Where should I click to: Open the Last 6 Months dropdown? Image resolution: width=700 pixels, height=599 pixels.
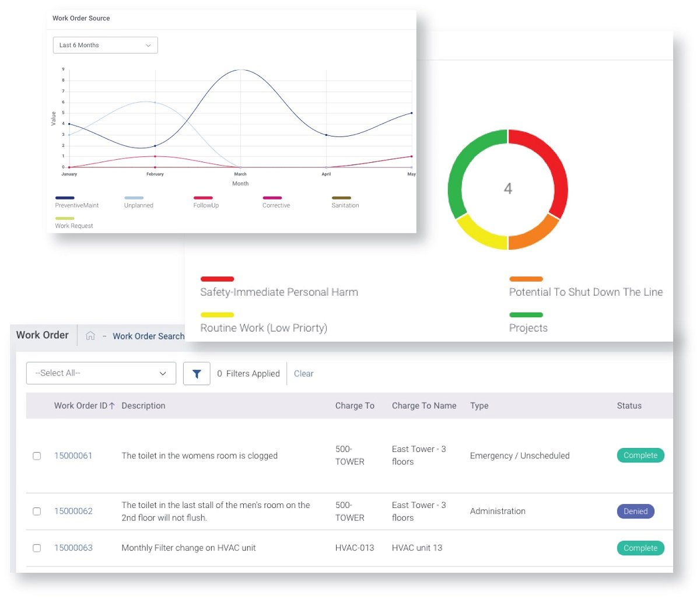click(105, 45)
